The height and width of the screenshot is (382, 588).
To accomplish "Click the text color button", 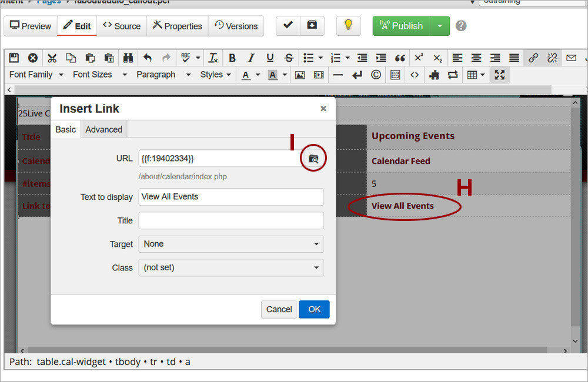I will 246,75.
